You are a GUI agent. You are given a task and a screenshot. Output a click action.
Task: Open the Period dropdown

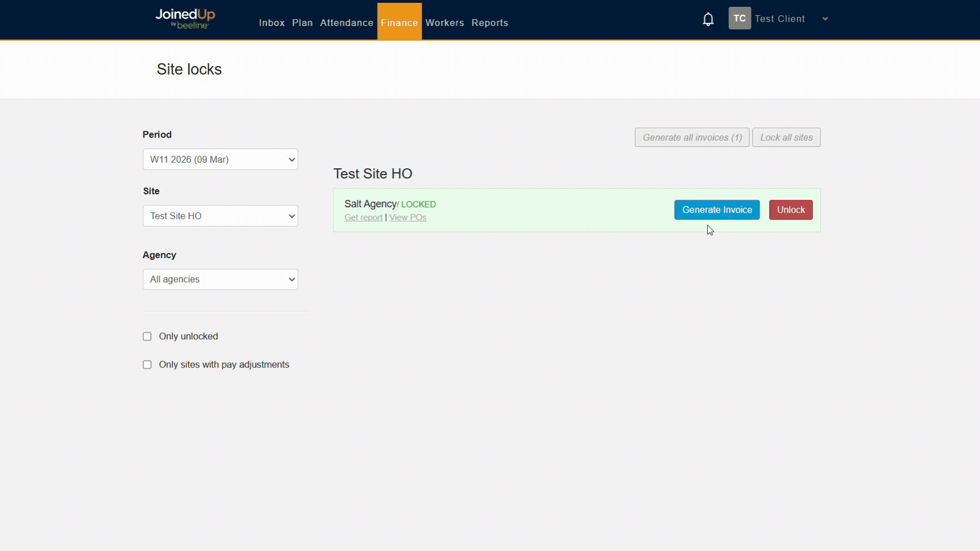click(x=220, y=160)
